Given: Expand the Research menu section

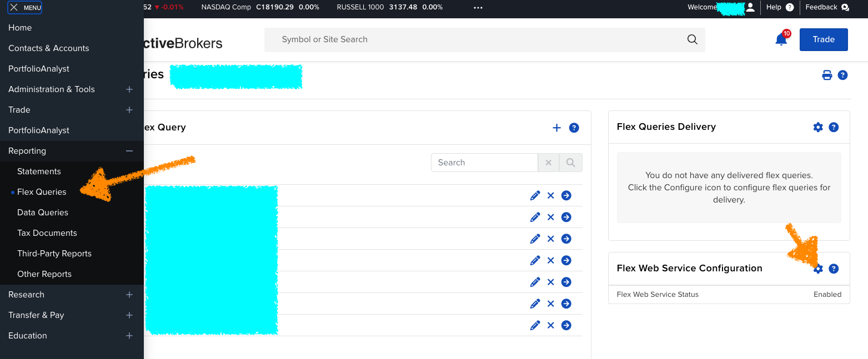Looking at the screenshot, I should tap(129, 295).
